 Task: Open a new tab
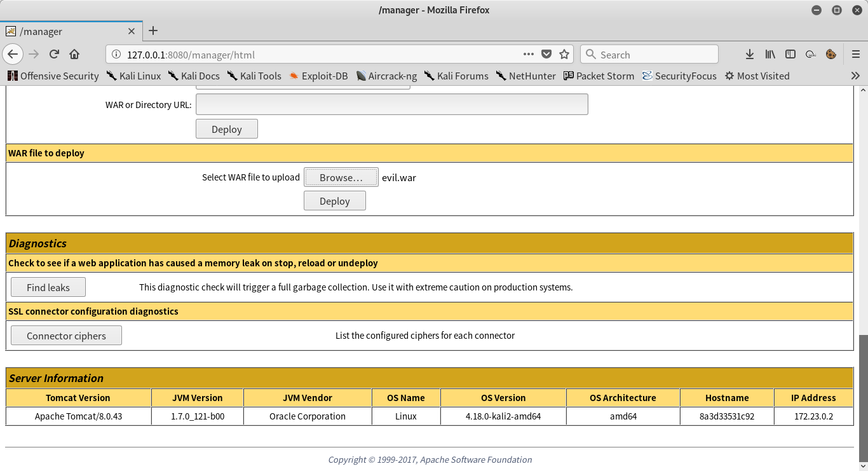pos(153,31)
